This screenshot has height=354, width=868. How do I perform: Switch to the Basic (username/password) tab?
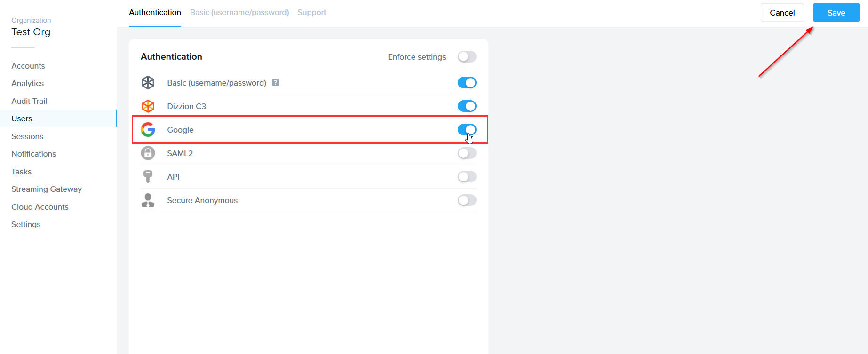[x=239, y=12]
